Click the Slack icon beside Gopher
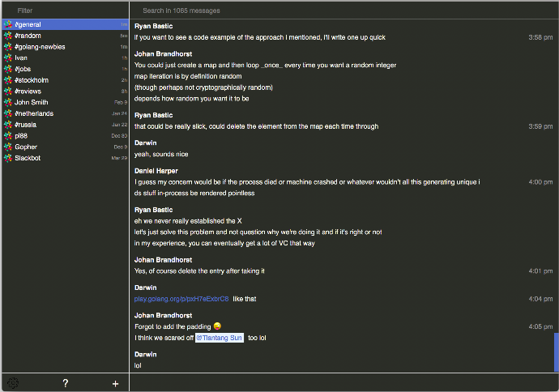The width and height of the screenshot is (559, 392). tap(8, 147)
